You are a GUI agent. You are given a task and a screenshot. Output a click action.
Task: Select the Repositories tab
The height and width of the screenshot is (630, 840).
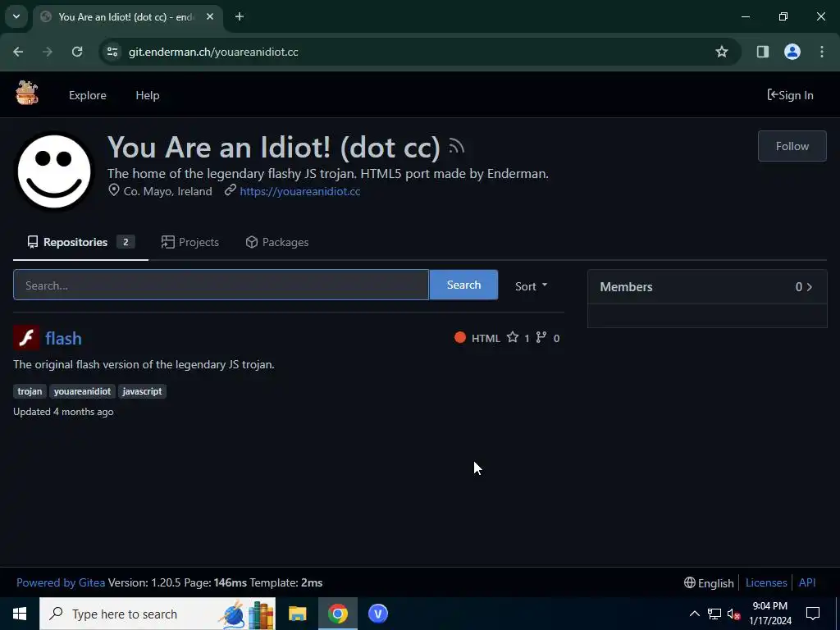[80, 242]
